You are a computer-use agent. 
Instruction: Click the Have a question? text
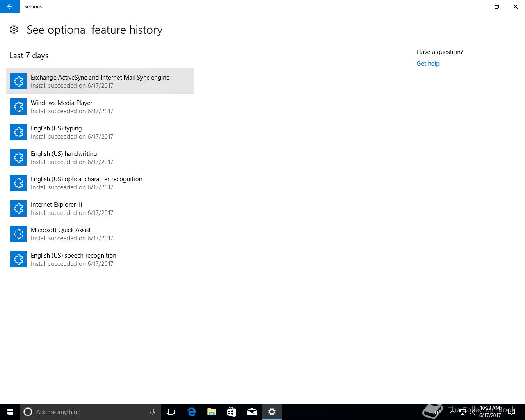point(440,52)
